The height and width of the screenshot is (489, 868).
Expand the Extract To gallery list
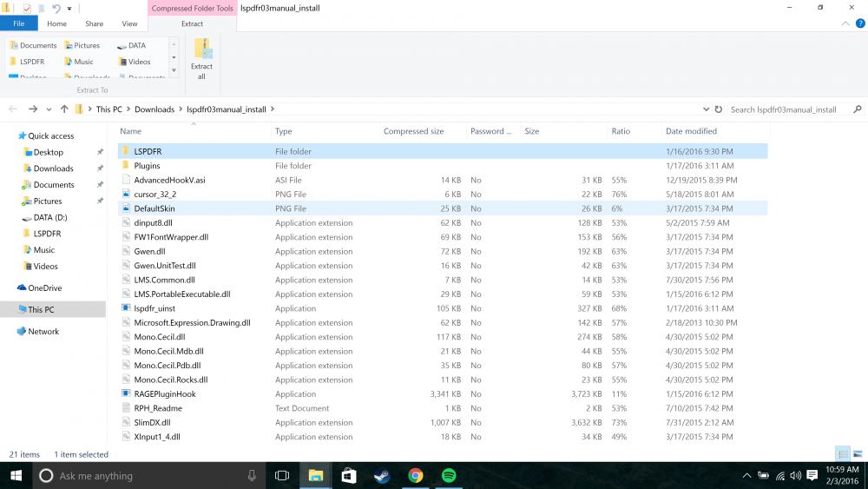[174, 70]
